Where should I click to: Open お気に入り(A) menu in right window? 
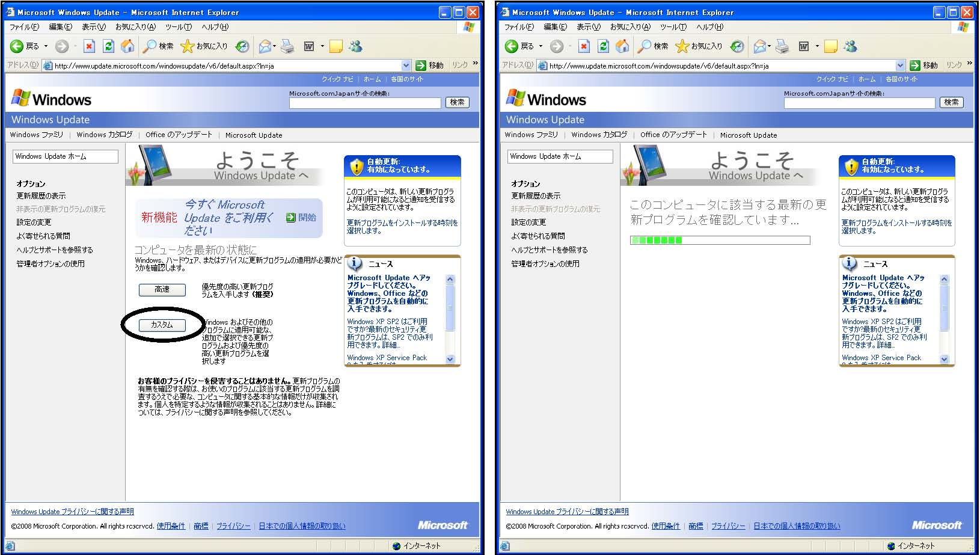(x=631, y=27)
